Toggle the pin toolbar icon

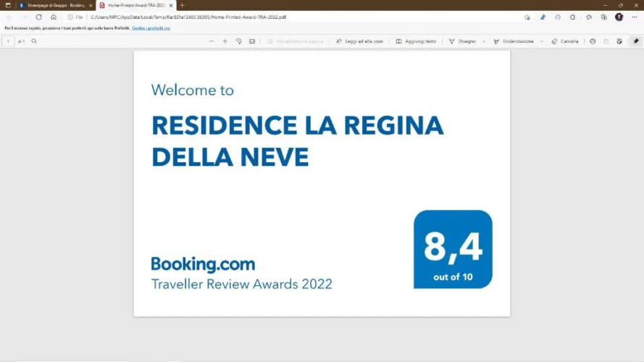pos(635,41)
